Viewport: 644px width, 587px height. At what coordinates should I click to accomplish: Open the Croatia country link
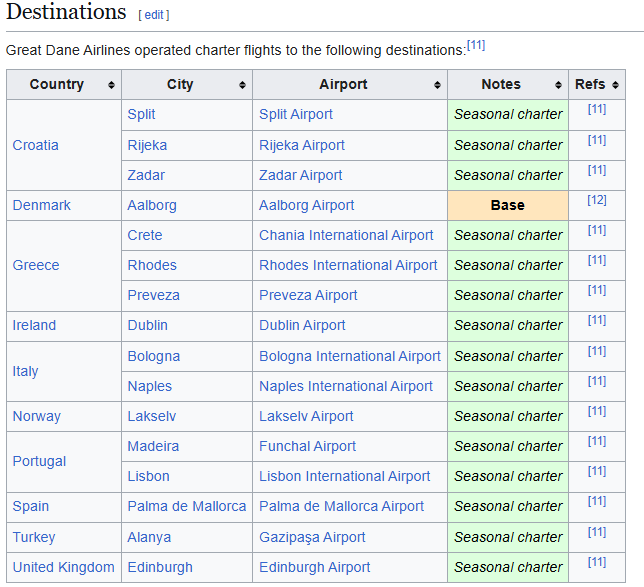pos(35,145)
